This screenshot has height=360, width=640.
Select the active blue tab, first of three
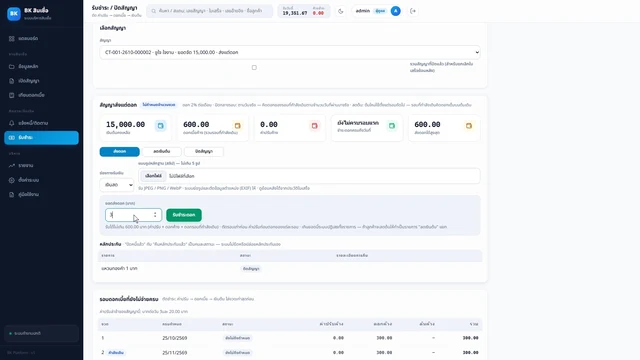tap(120, 151)
